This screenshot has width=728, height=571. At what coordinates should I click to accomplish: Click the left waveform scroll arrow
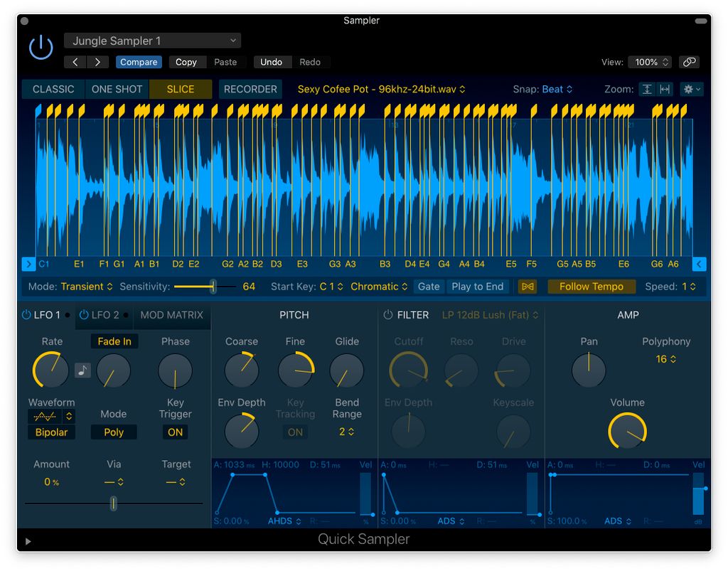28,264
